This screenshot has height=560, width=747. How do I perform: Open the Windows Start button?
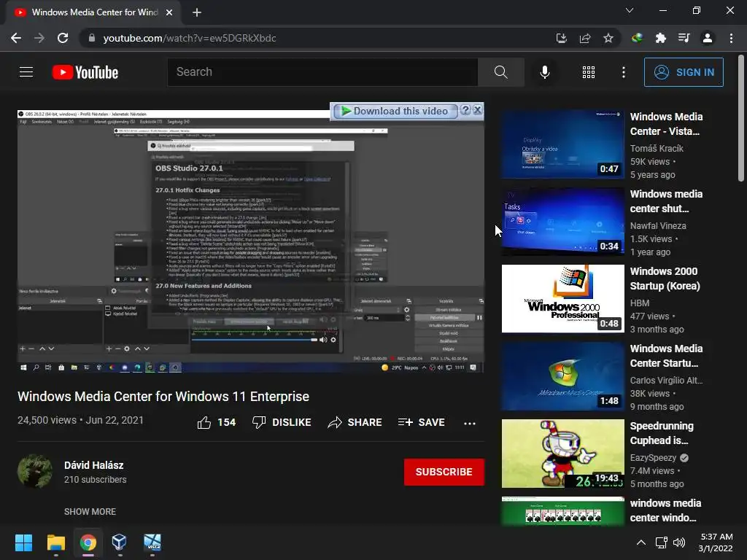pos(23,542)
